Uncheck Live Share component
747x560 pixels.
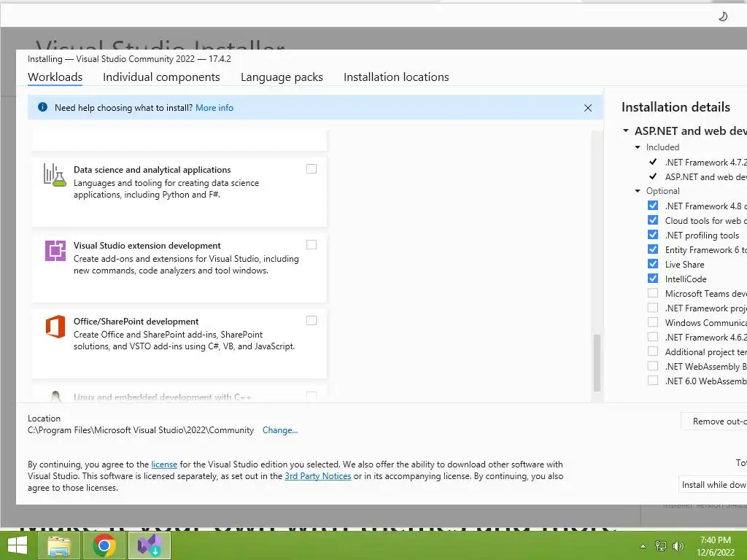pos(653,264)
